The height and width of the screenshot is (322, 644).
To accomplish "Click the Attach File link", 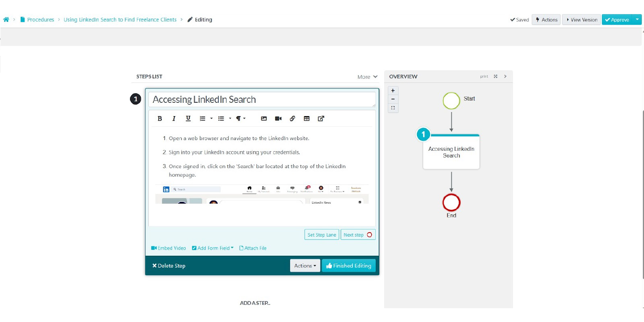I will point(253,248).
